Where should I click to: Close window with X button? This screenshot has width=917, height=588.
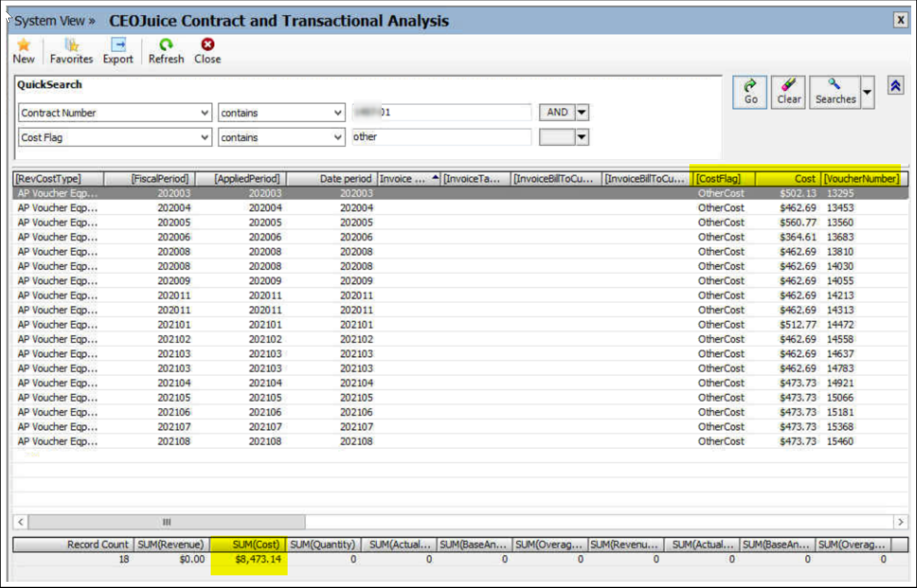900,20
